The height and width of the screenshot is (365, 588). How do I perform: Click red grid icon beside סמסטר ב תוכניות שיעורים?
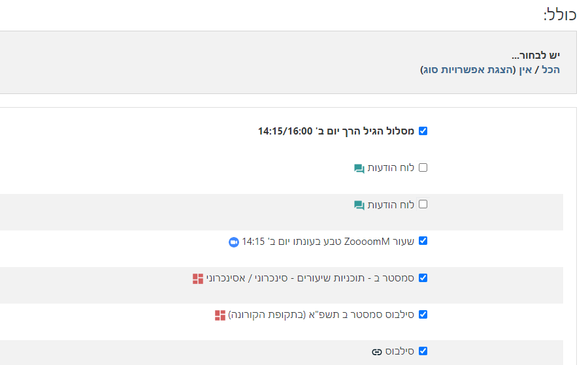198,279
